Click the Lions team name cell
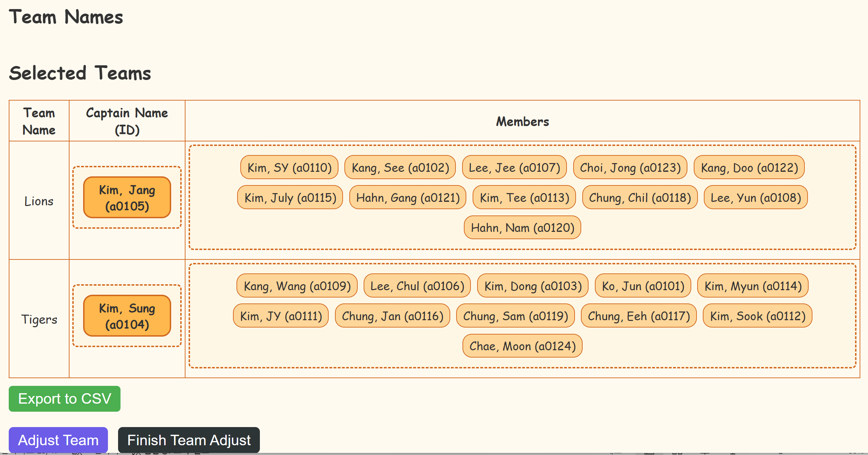The image size is (868, 455). (39, 201)
